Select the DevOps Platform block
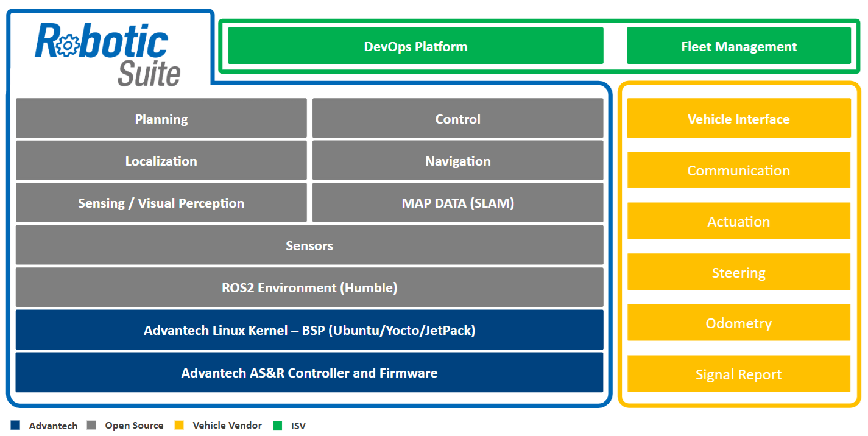This screenshot has height=436, width=868. [415, 46]
